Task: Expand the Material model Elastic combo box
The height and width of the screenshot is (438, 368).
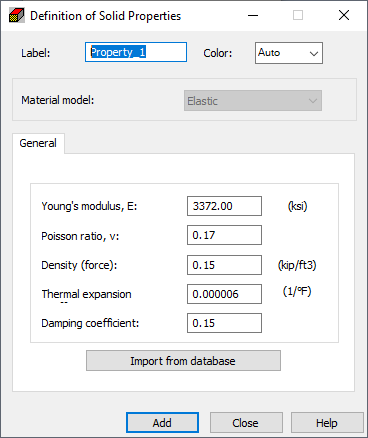Action: pos(253,100)
